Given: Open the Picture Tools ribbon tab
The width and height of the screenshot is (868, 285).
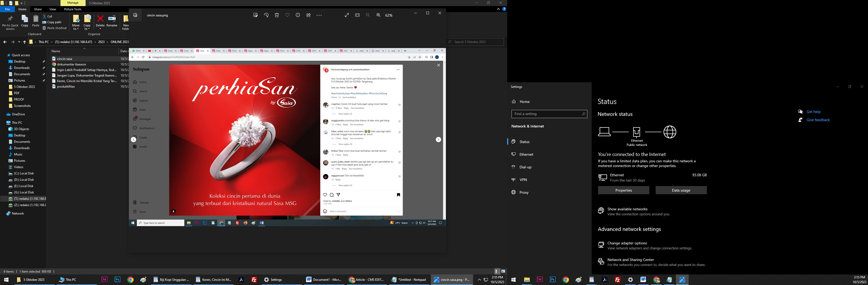Looking at the screenshot, I should click(x=73, y=9).
